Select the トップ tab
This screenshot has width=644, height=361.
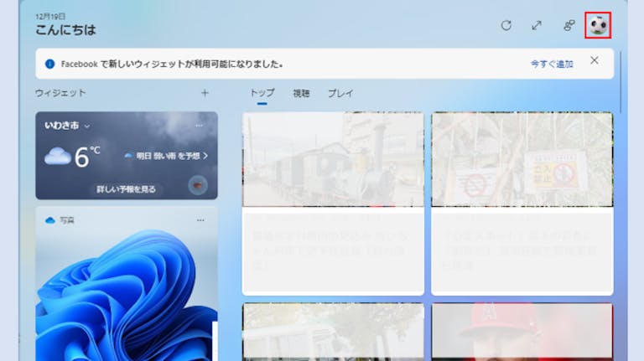[262, 93]
